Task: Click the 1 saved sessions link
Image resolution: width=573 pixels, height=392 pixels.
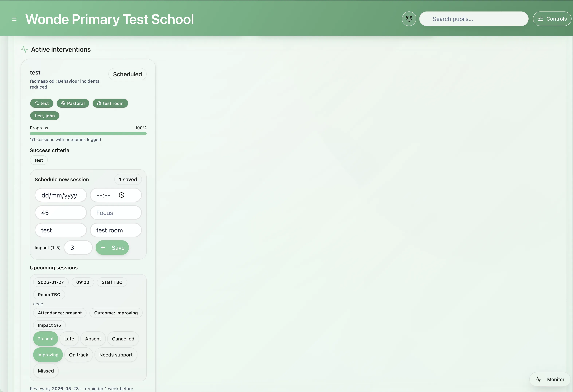Action: [x=128, y=179]
